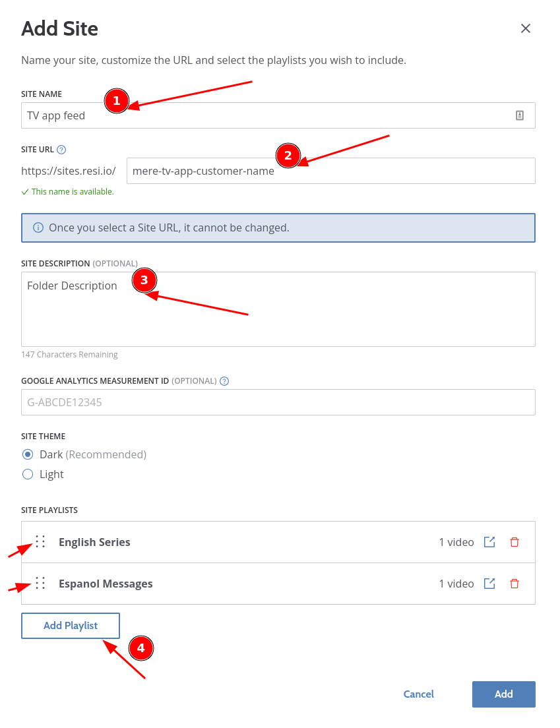Viewport: 560px width, 728px height.
Task: Delete the English Series playlist
Action: point(514,542)
